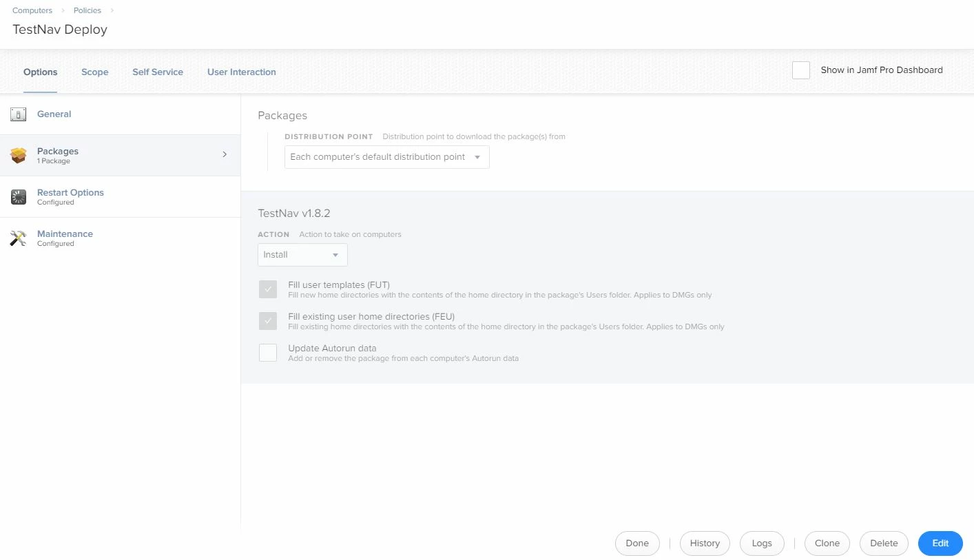
Task: Toggle Fill existing user home directories checkbox
Action: [268, 321]
